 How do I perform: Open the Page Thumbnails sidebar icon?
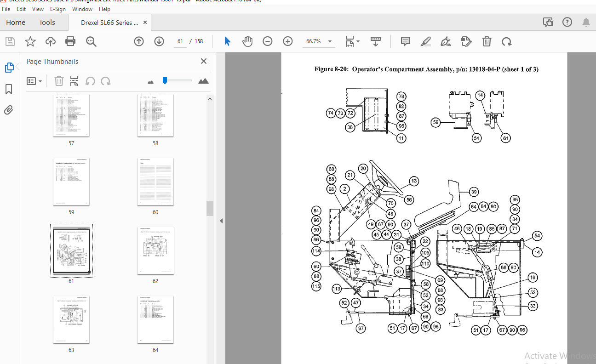coord(9,68)
